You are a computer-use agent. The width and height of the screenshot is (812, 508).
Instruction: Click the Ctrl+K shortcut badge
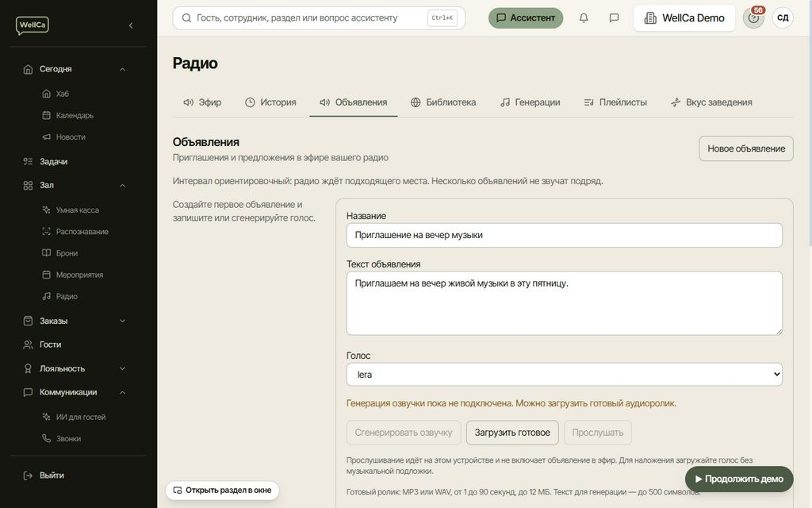click(x=442, y=18)
